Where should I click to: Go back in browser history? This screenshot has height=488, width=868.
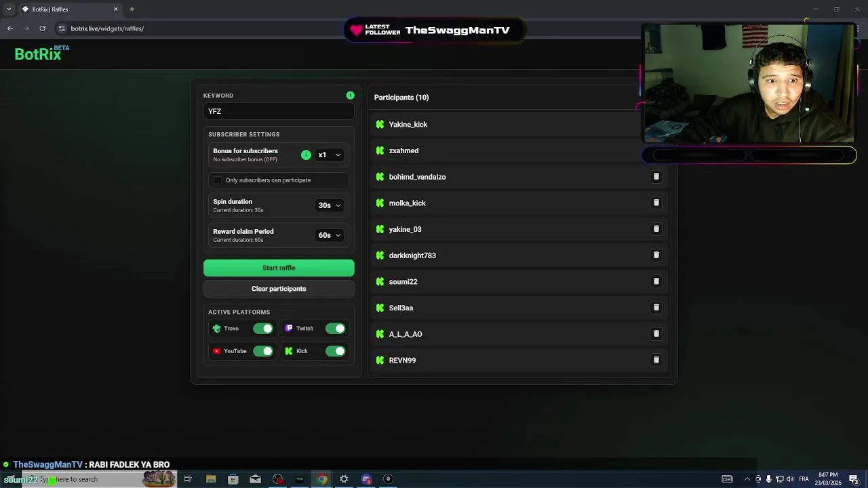click(9, 28)
